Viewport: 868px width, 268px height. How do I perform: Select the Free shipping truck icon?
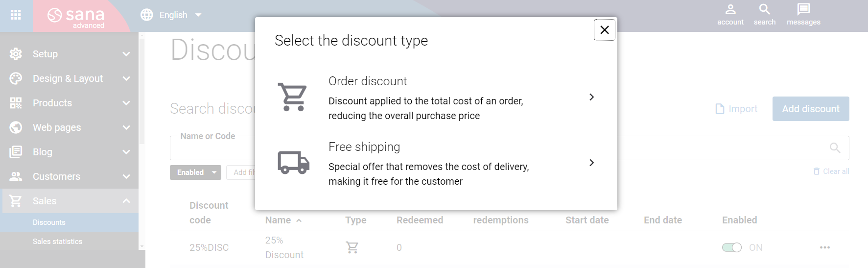[294, 162]
